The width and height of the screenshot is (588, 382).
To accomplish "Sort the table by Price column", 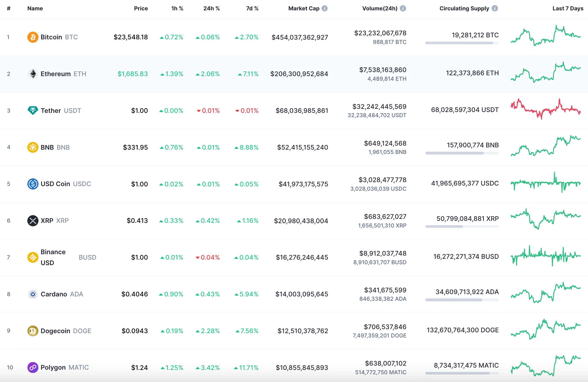I will click(x=141, y=8).
